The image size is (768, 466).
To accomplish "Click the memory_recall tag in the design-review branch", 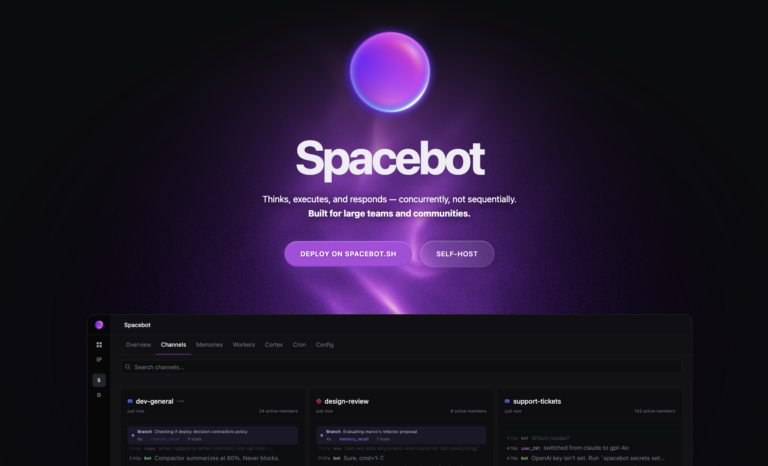I will coord(353,440).
